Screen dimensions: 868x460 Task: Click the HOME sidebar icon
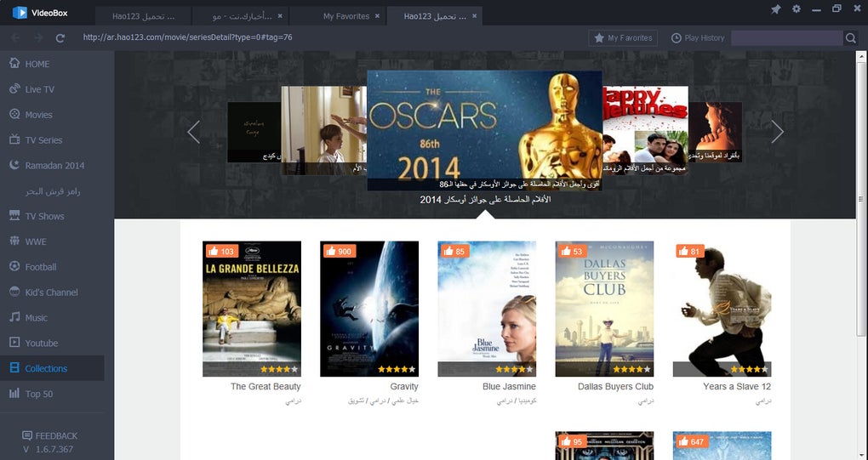(x=14, y=63)
